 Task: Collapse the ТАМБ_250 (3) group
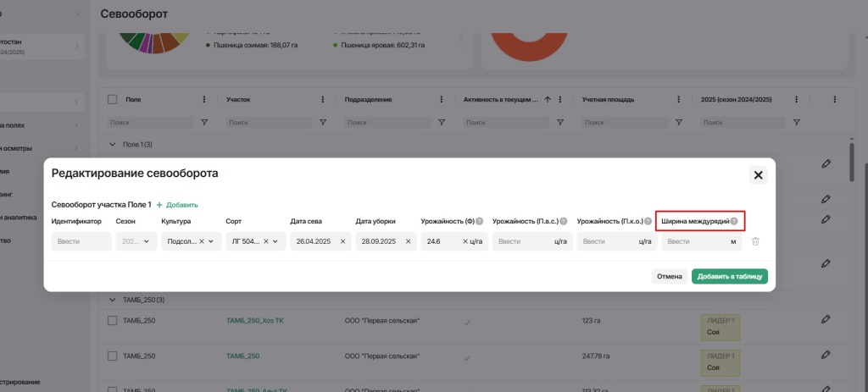click(x=113, y=300)
